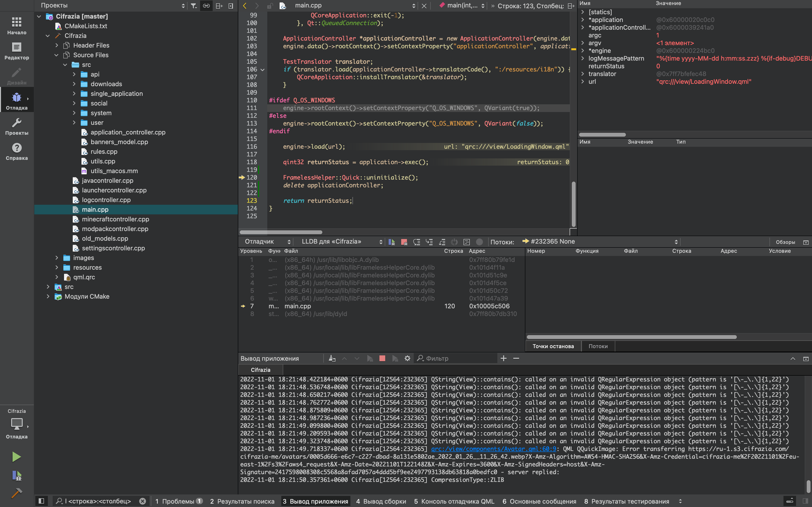812x507 pixels.
Task: Stop the running application in output pane
Action: coord(382,359)
